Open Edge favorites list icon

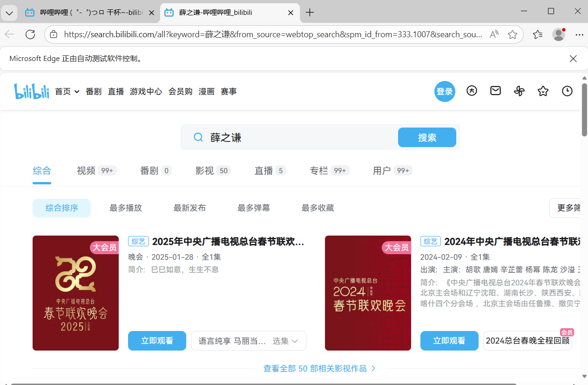click(x=538, y=34)
